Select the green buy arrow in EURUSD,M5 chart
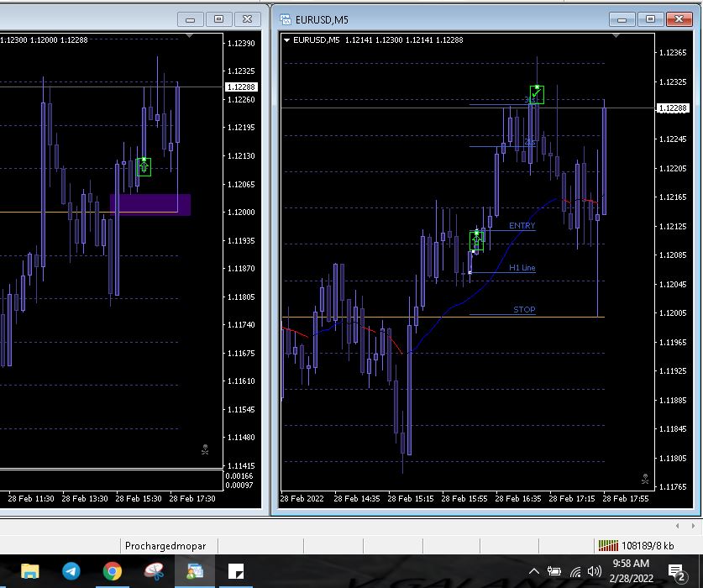Screen dimensions: 703x588 pyautogui.click(x=476, y=241)
